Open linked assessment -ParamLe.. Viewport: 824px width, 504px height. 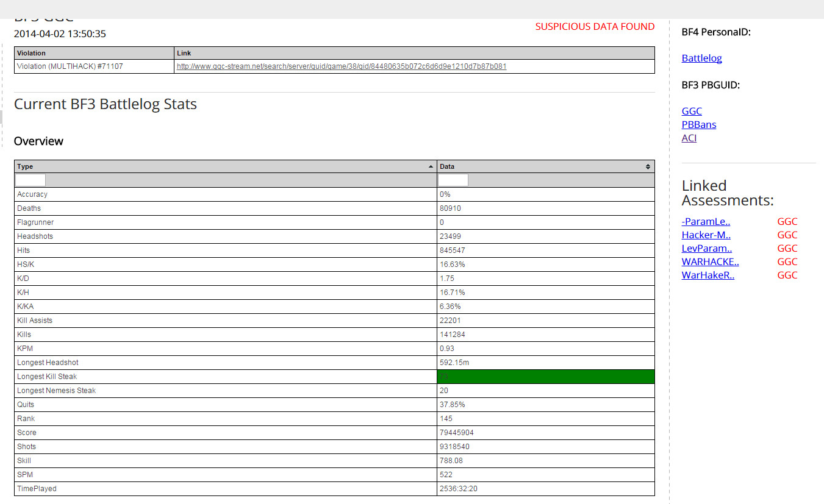[x=706, y=222]
